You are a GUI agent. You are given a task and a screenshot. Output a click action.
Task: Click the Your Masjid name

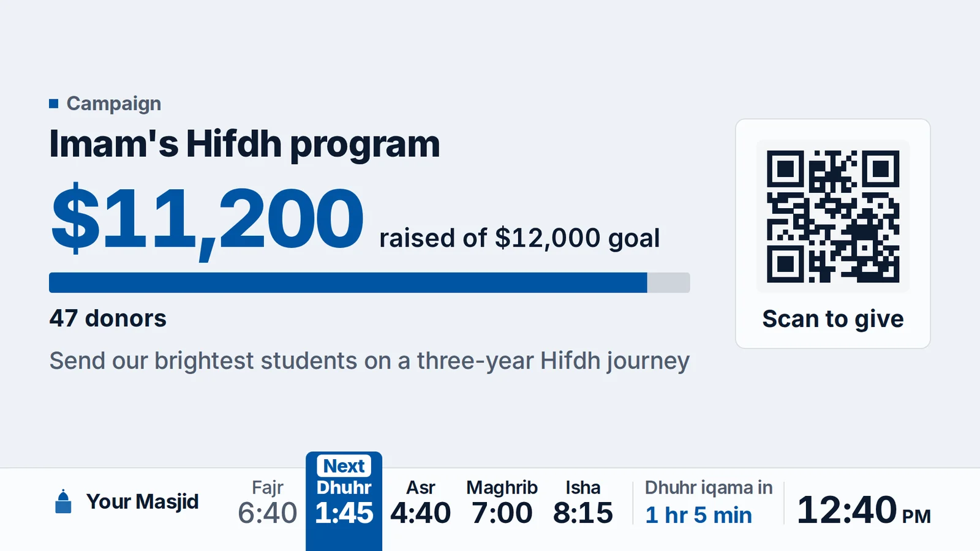(143, 501)
